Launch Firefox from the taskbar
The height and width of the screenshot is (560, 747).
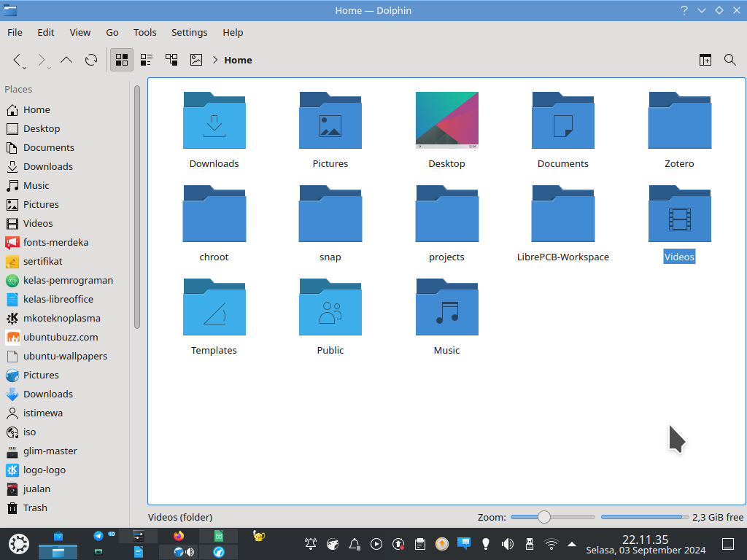(179, 536)
